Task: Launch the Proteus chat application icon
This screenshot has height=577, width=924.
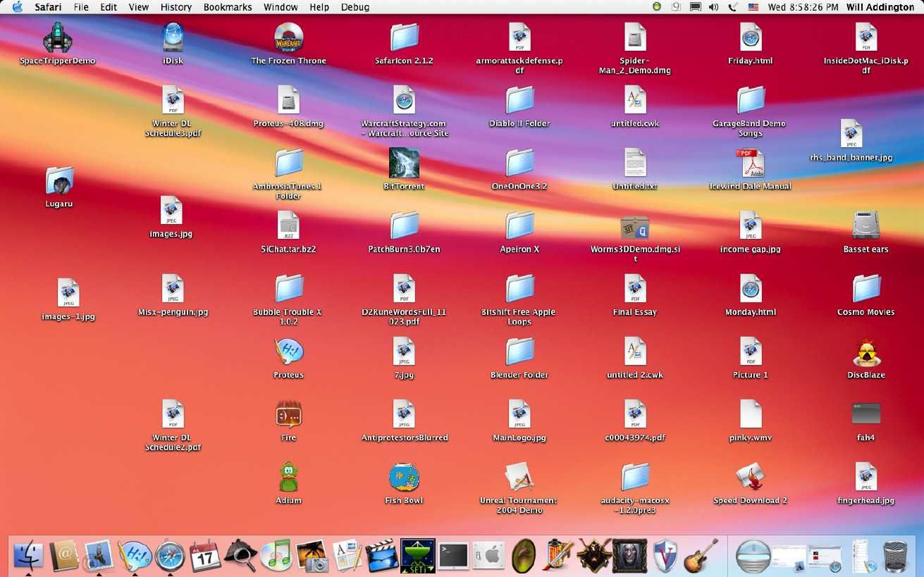Action: pos(288,352)
